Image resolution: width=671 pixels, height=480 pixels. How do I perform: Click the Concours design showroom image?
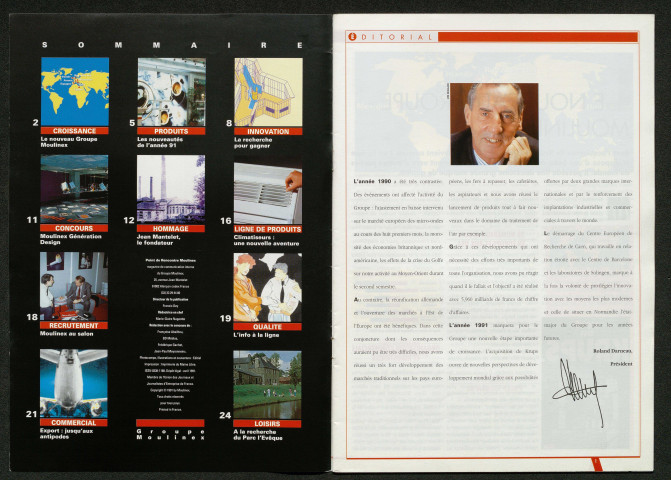tap(75, 188)
